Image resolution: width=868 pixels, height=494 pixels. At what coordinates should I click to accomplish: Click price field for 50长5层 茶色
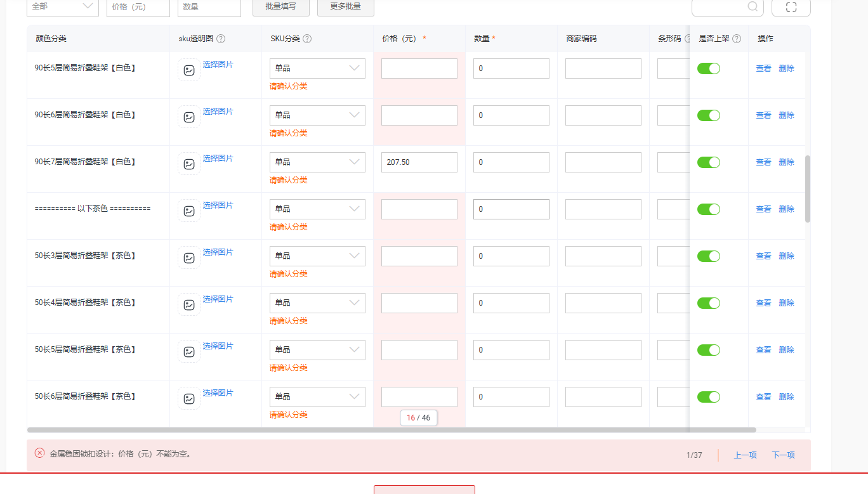pyautogui.click(x=419, y=350)
